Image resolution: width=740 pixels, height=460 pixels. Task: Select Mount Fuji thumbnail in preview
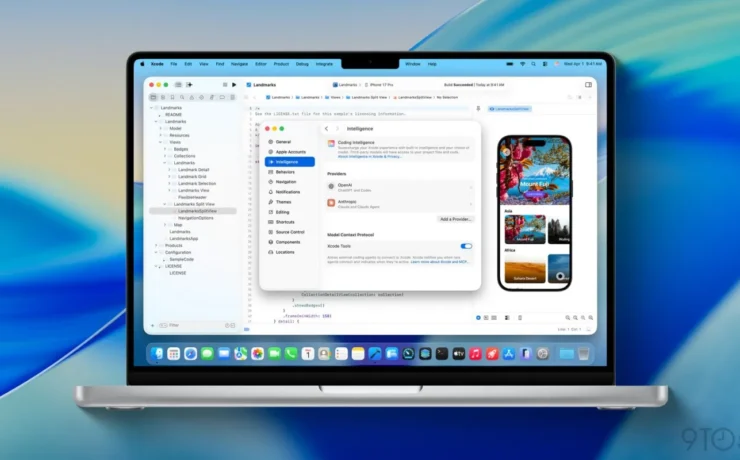pos(525,229)
